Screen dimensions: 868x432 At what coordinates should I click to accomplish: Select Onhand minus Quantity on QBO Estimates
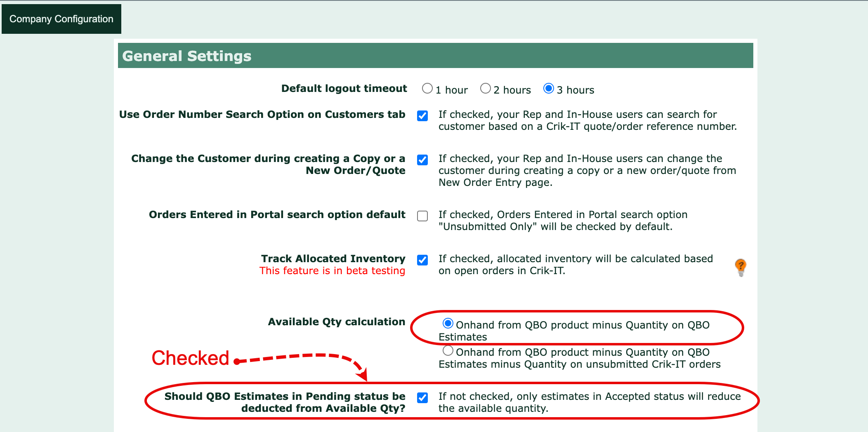(x=448, y=324)
